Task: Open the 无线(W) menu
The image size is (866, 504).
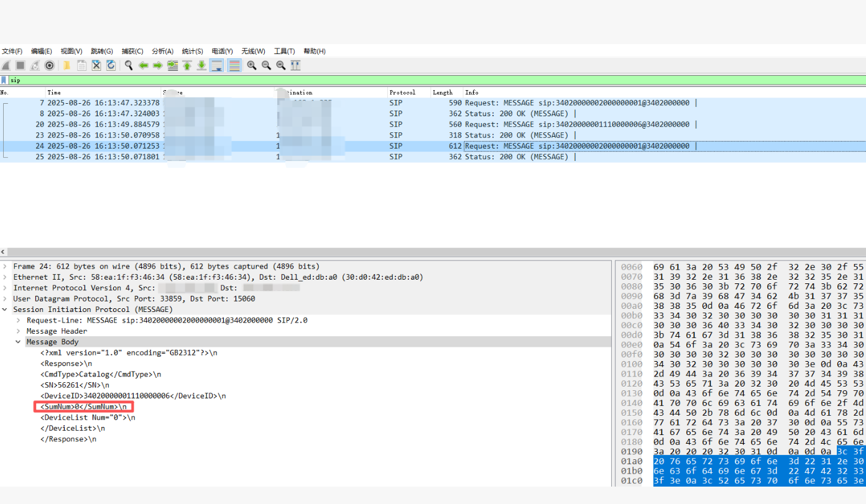Action: pos(254,51)
